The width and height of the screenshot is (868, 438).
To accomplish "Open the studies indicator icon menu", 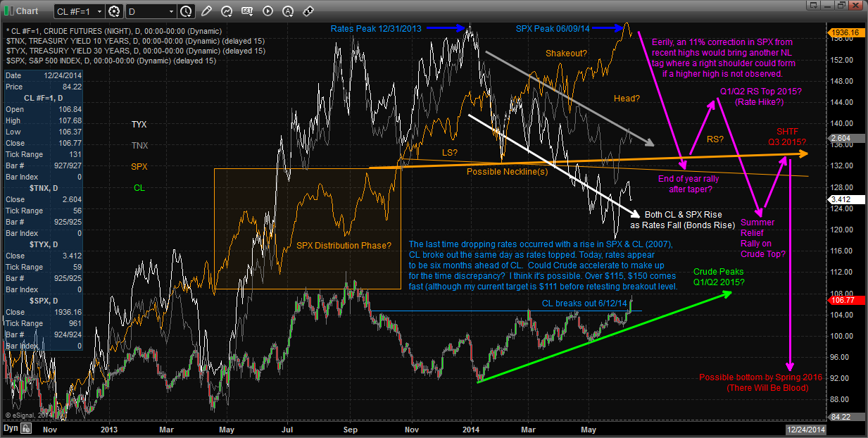I will (x=228, y=11).
